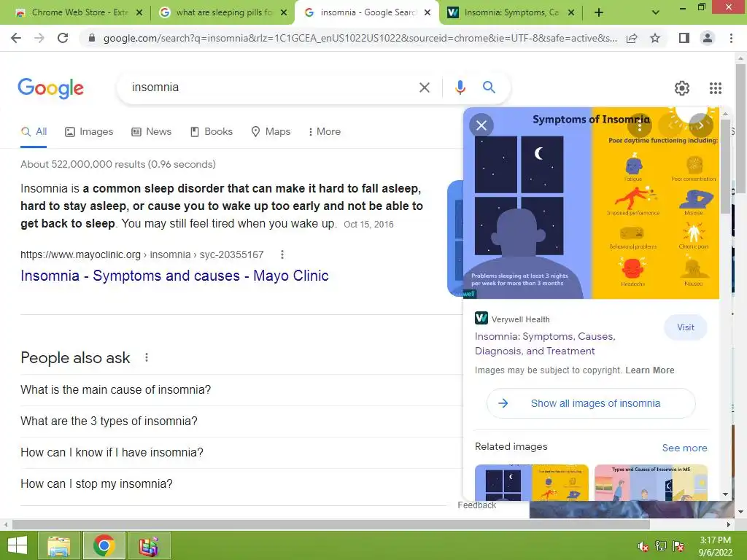This screenshot has height=560, width=747.
Task: Select the Books search filter
Action: (212, 132)
